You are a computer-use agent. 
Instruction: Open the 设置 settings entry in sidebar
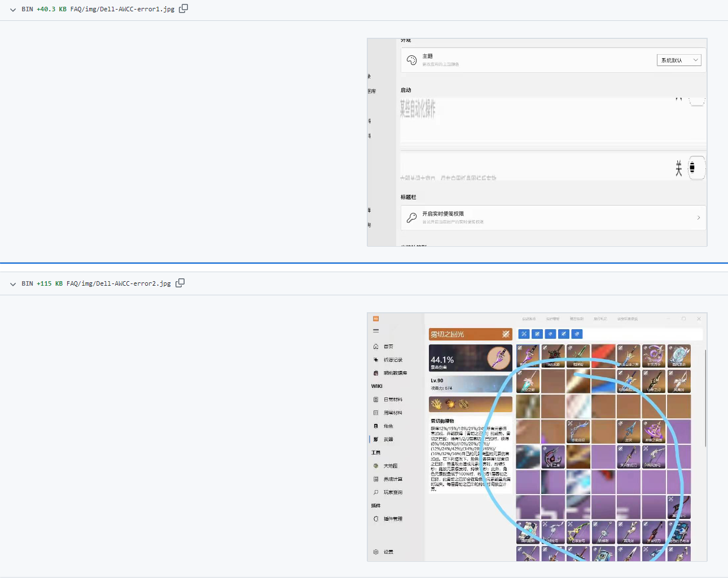coord(388,552)
